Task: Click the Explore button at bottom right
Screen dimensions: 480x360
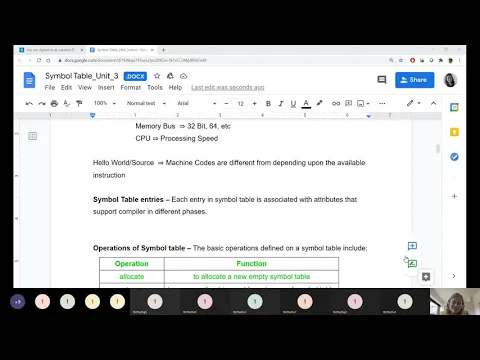Action: point(426,277)
